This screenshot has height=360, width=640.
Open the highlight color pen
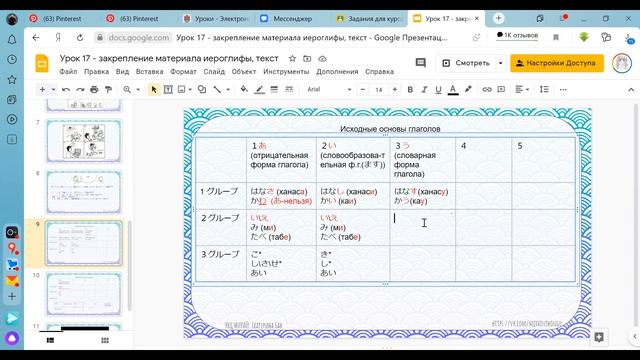[468, 89]
